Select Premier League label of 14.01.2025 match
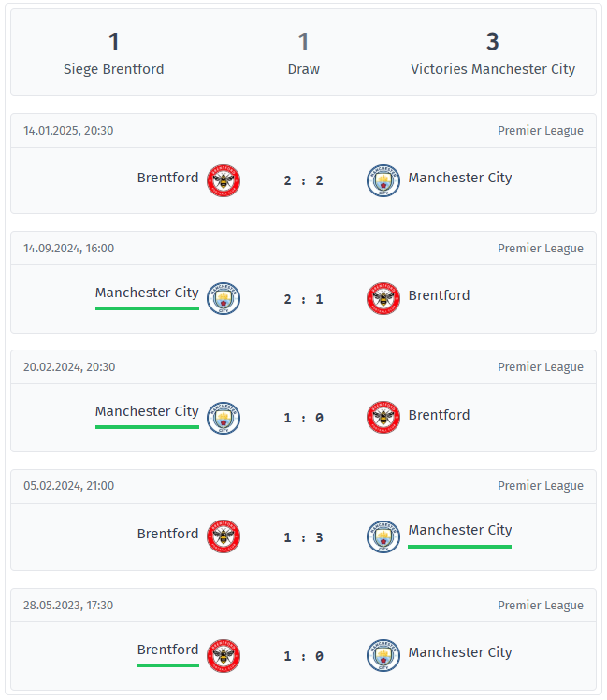 pos(540,131)
